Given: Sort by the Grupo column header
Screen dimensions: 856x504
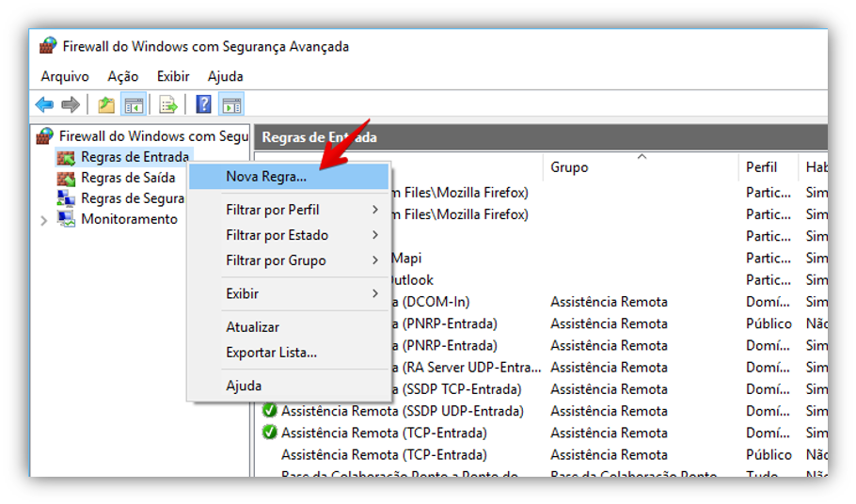Looking at the screenshot, I should [x=570, y=167].
